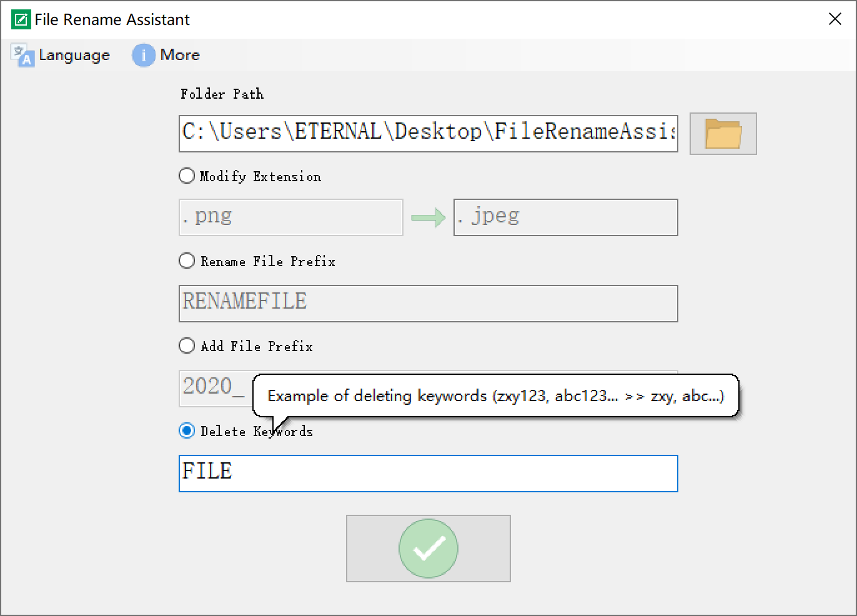Click the deleting keywords example tooltip

[x=495, y=395]
